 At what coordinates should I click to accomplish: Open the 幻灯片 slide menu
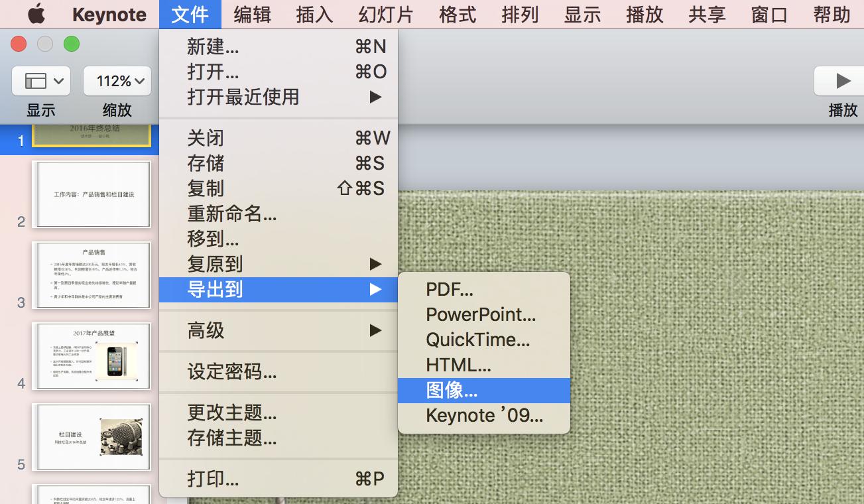coord(385,14)
